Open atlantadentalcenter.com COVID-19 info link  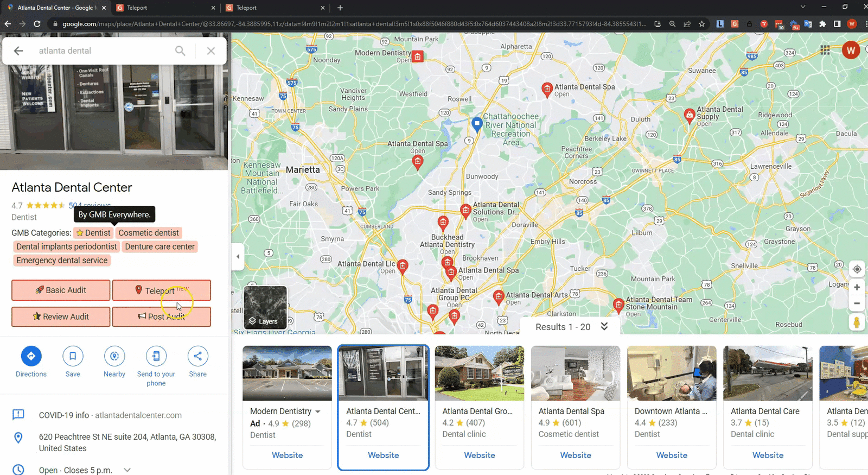(x=110, y=415)
